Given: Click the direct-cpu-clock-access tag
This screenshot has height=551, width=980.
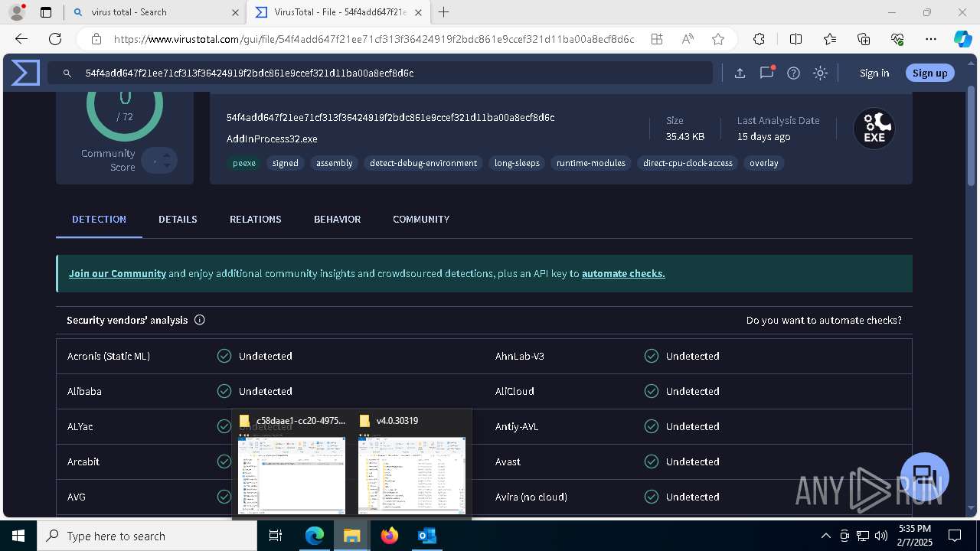Looking at the screenshot, I should pos(688,163).
